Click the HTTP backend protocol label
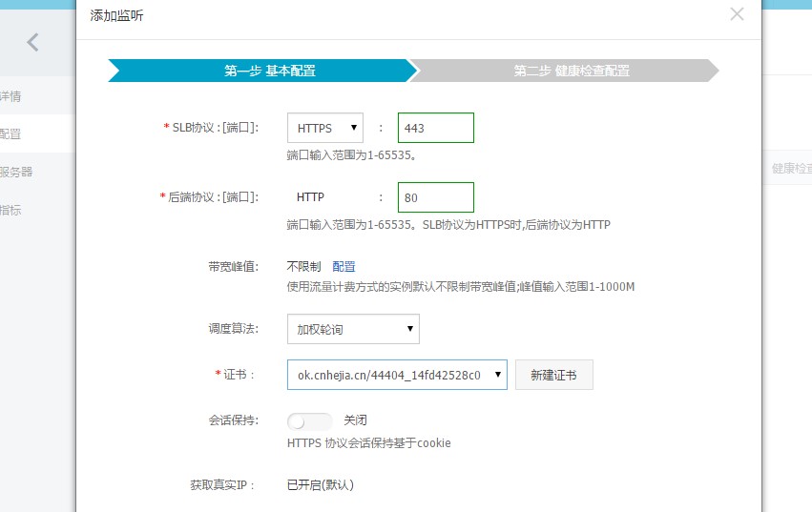Image resolution: width=812 pixels, height=512 pixels. [x=310, y=197]
